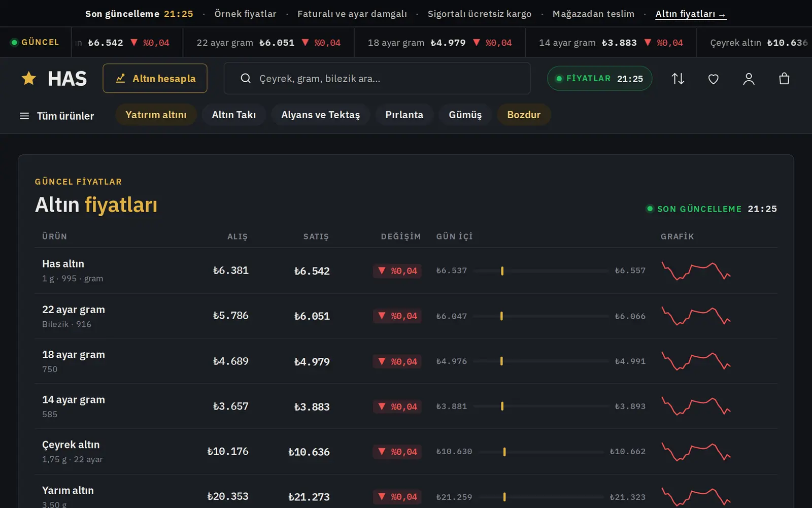This screenshot has width=812, height=508.
Task: Click the SATIŞ column header
Action: click(316, 236)
